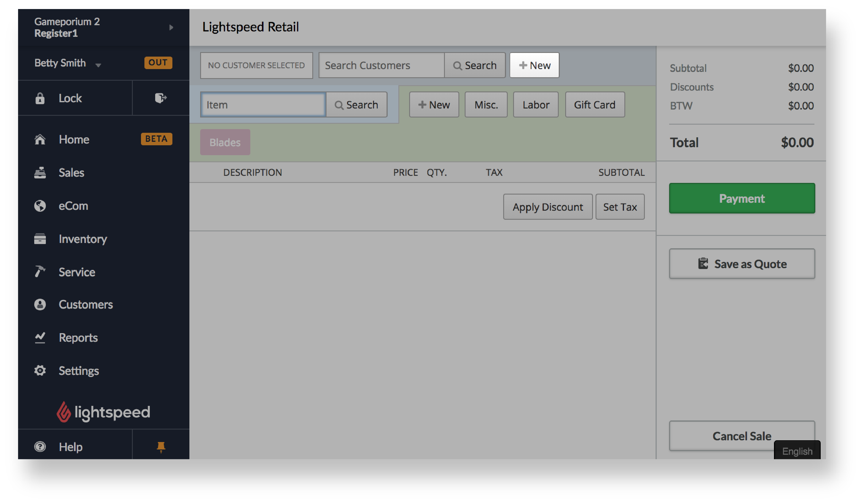Click the Item search input field

pyautogui.click(x=264, y=104)
